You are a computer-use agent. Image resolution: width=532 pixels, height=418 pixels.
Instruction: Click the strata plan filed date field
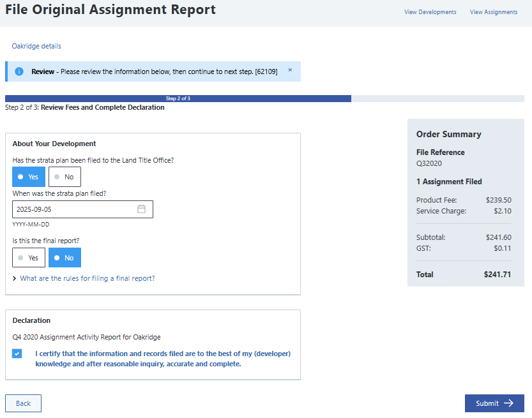click(x=73, y=209)
